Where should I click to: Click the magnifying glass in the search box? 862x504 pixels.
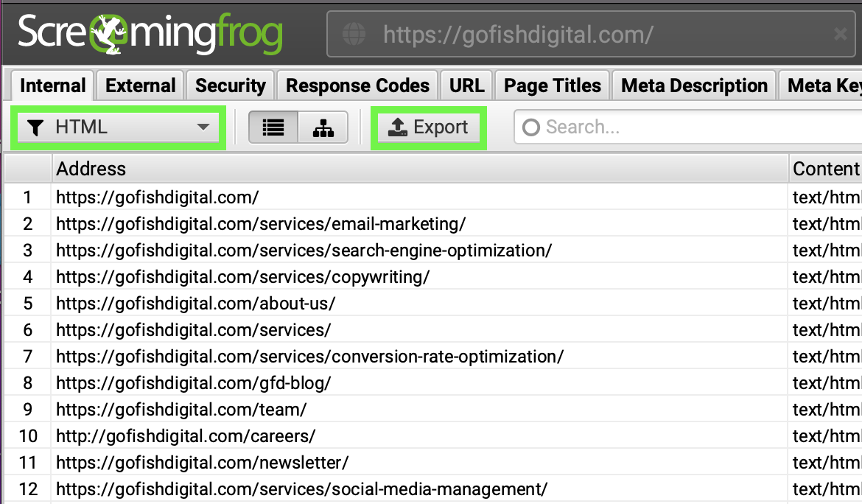pos(530,127)
